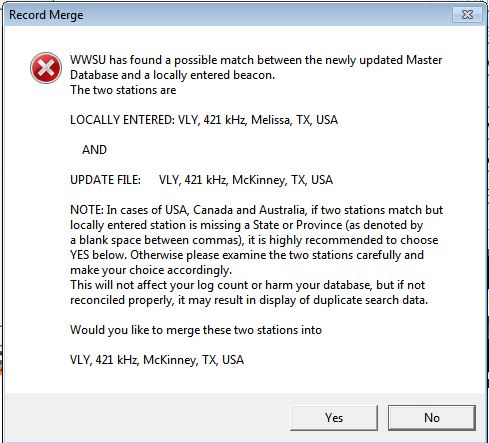This screenshot has width=489, height=443.
Task: Click the 'blank space between commas' line
Action: point(254,240)
